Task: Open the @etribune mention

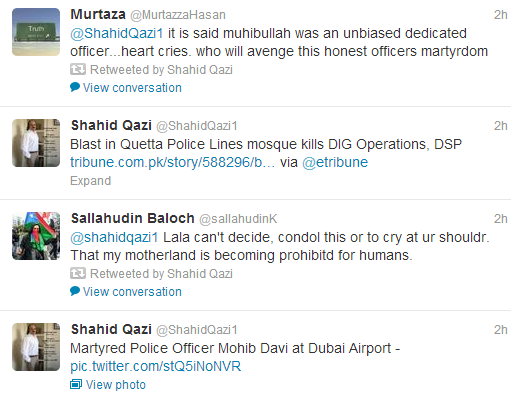Action: point(335,162)
